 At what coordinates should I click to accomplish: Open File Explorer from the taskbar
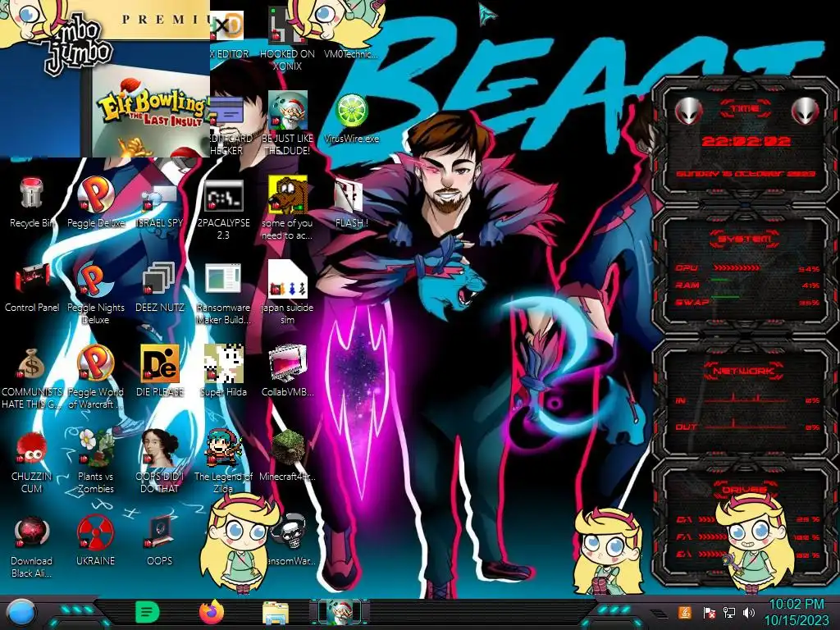point(276,613)
